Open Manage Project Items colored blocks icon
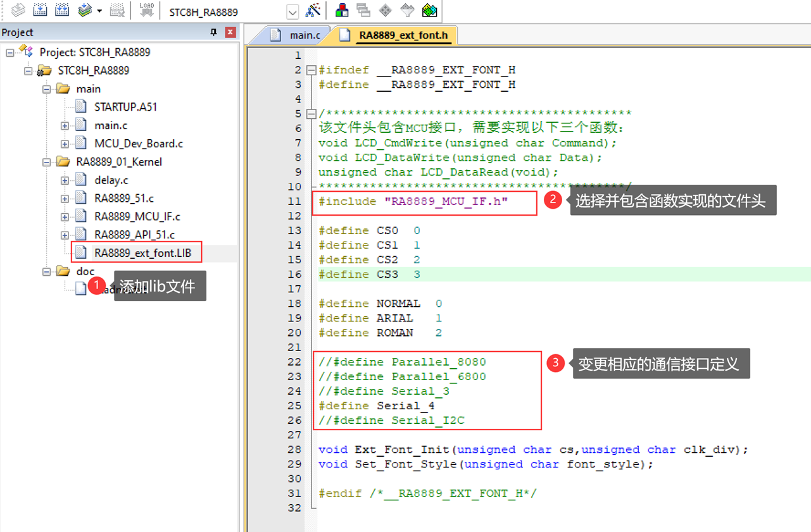 (x=342, y=11)
